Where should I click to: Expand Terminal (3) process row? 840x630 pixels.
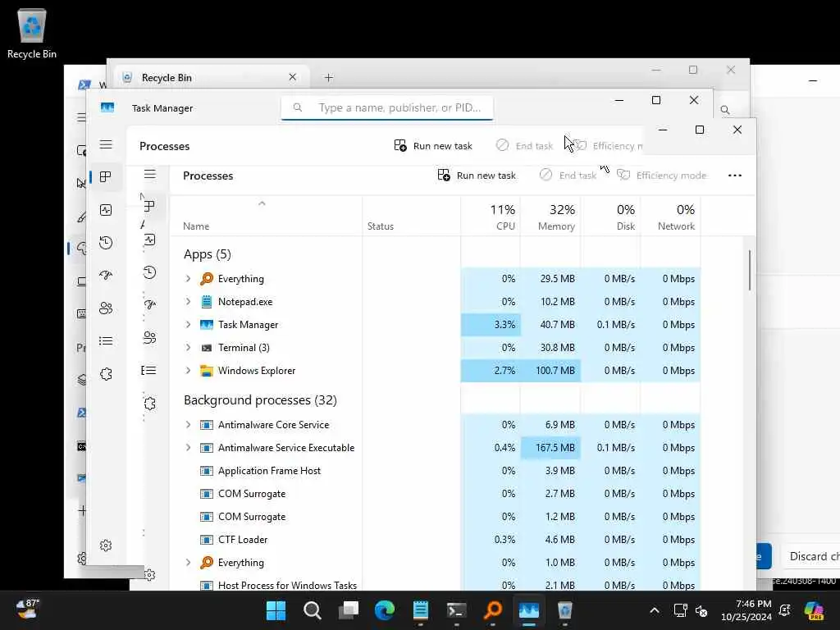click(x=188, y=348)
